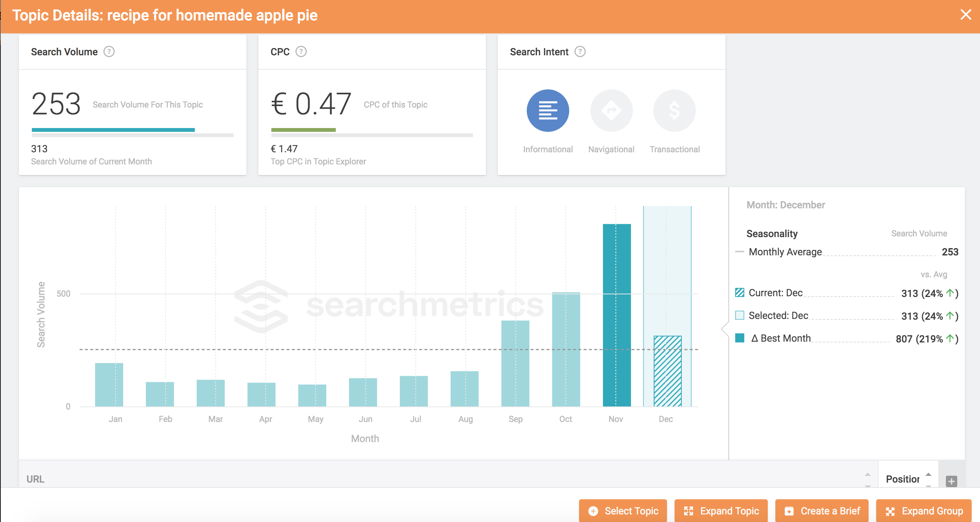
Task: Click the Nov axis label
Action: 615,419
